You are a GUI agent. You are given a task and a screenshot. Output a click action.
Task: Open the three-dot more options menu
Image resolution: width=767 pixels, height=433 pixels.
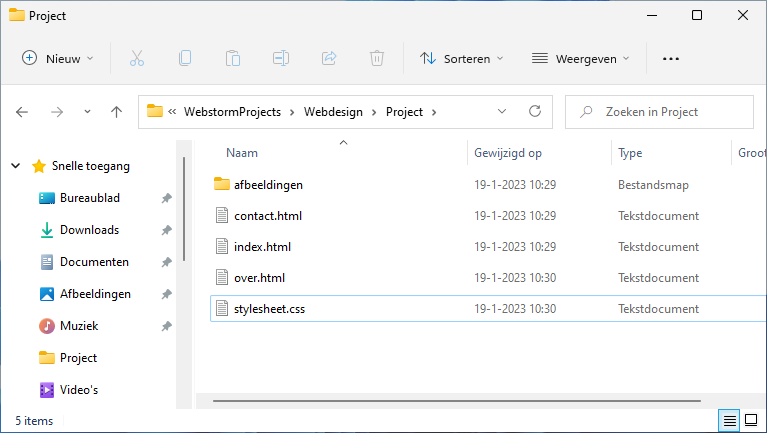pyautogui.click(x=671, y=59)
